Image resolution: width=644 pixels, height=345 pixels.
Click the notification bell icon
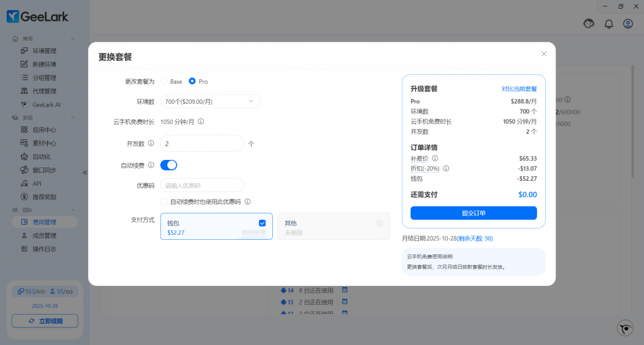pos(608,24)
